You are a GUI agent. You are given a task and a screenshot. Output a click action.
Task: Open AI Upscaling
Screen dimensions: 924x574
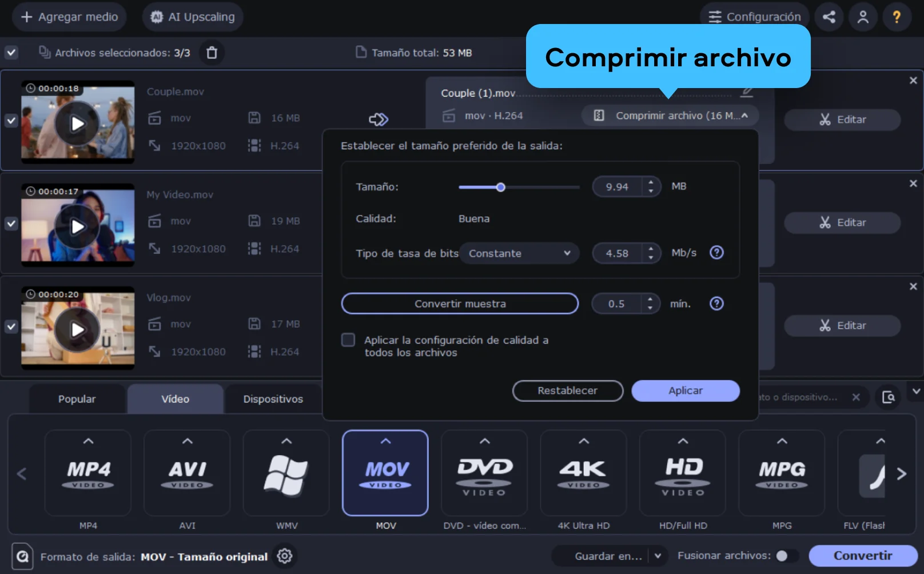coord(193,17)
